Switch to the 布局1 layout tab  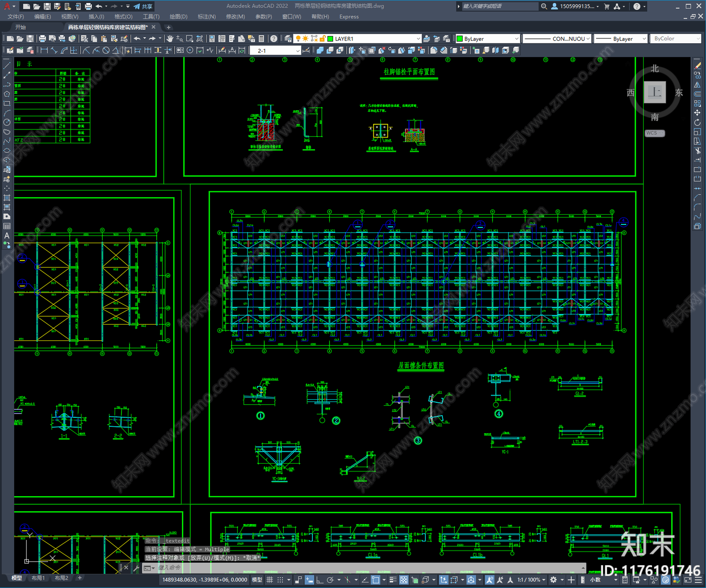(x=38, y=578)
